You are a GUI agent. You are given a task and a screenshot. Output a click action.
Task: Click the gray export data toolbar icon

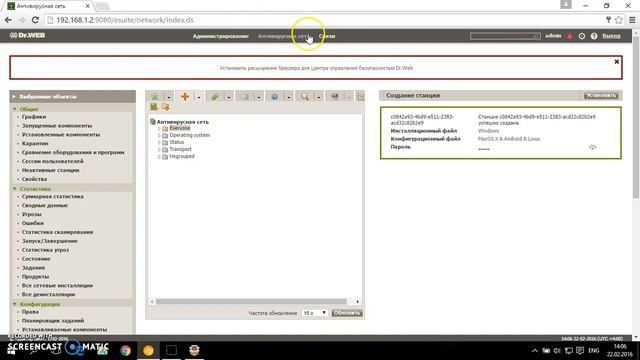click(244, 96)
